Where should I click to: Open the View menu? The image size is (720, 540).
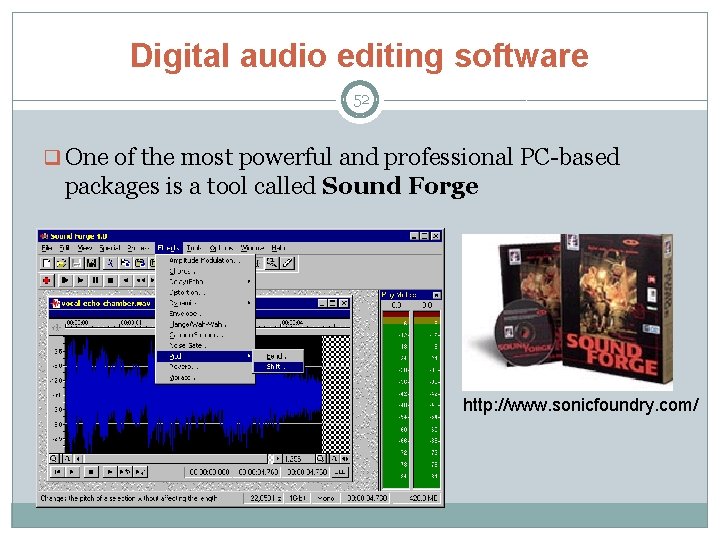(x=85, y=248)
